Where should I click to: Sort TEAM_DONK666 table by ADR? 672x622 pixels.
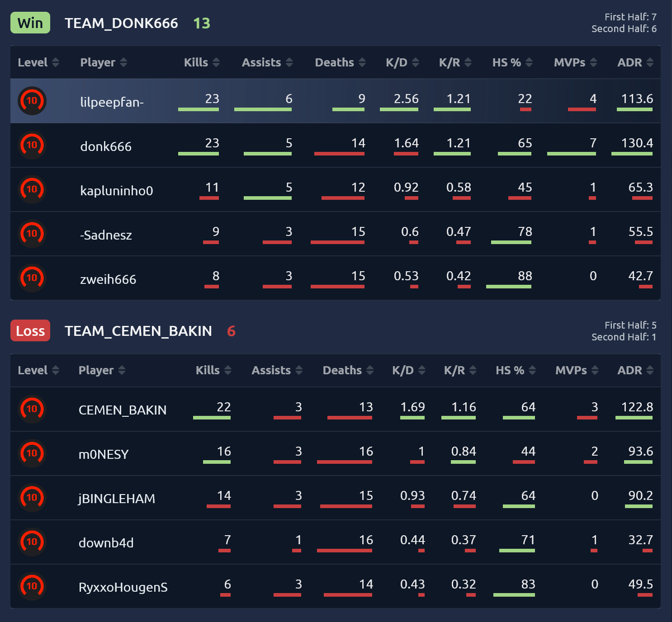(635, 62)
